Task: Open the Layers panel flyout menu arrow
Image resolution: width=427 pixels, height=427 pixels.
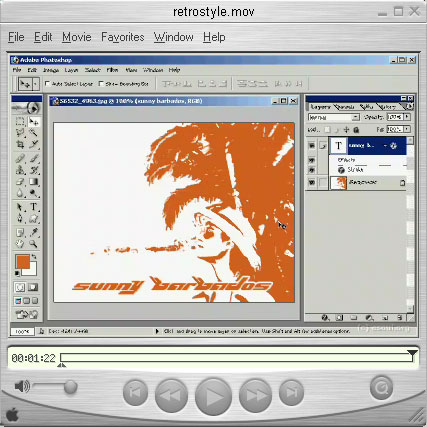Action: point(409,106)
